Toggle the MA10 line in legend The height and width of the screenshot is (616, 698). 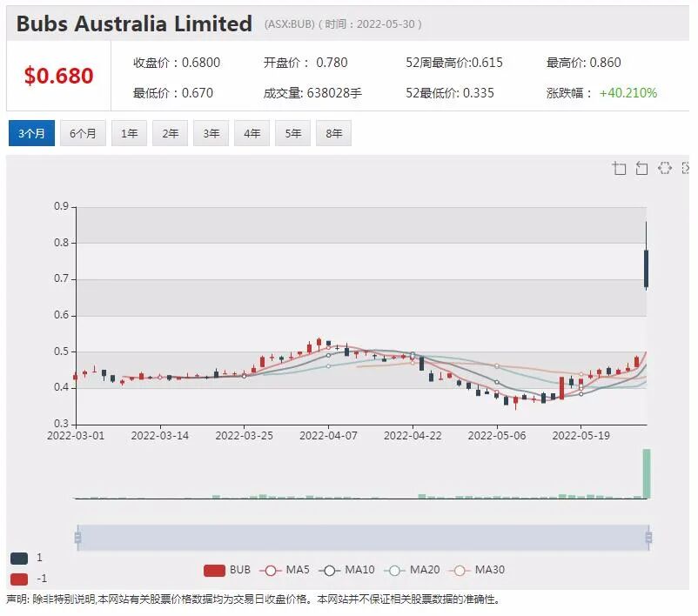pos(346,570)
